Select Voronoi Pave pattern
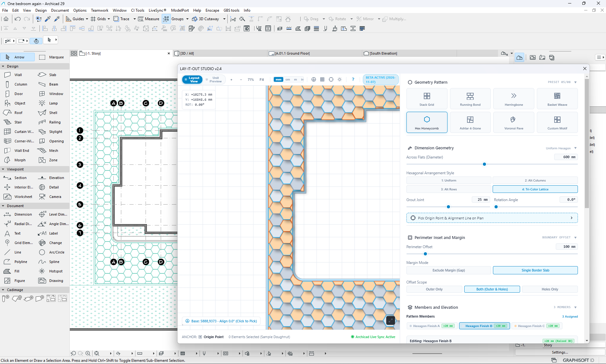The width and height of the screenshot is (606, 364). pos(514,122)
